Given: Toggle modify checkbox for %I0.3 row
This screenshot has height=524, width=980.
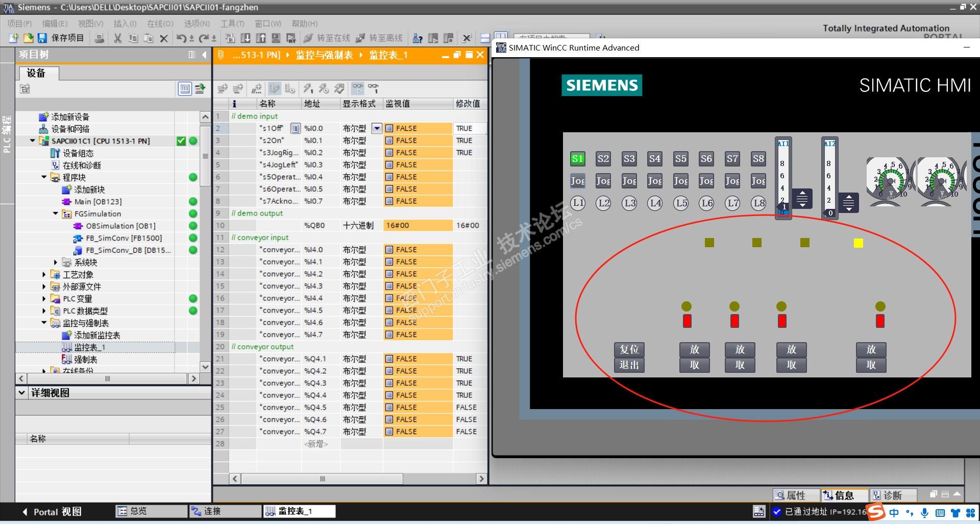Looking at the screenshot, I should 389,165.
